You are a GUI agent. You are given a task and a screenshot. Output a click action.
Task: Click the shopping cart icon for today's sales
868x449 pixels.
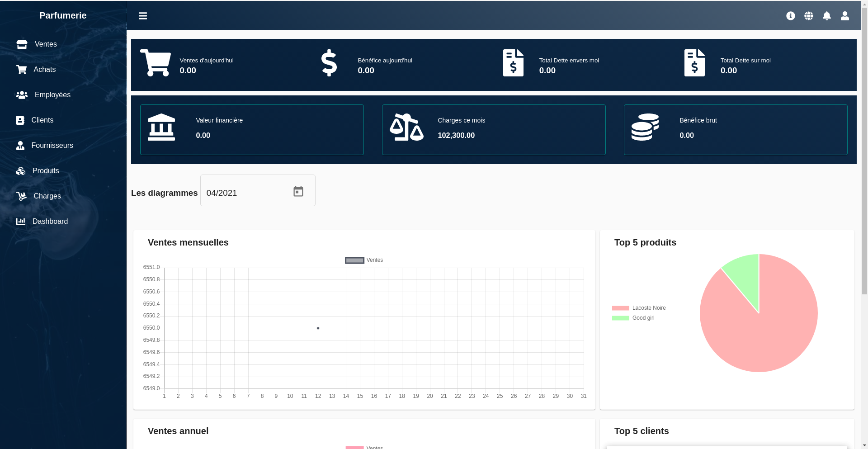(156, 63)
